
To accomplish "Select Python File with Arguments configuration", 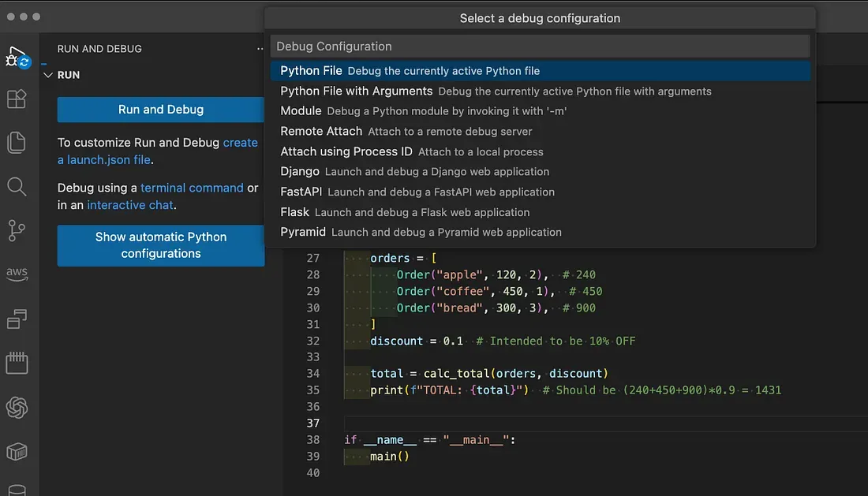I will tap(540, 91).
